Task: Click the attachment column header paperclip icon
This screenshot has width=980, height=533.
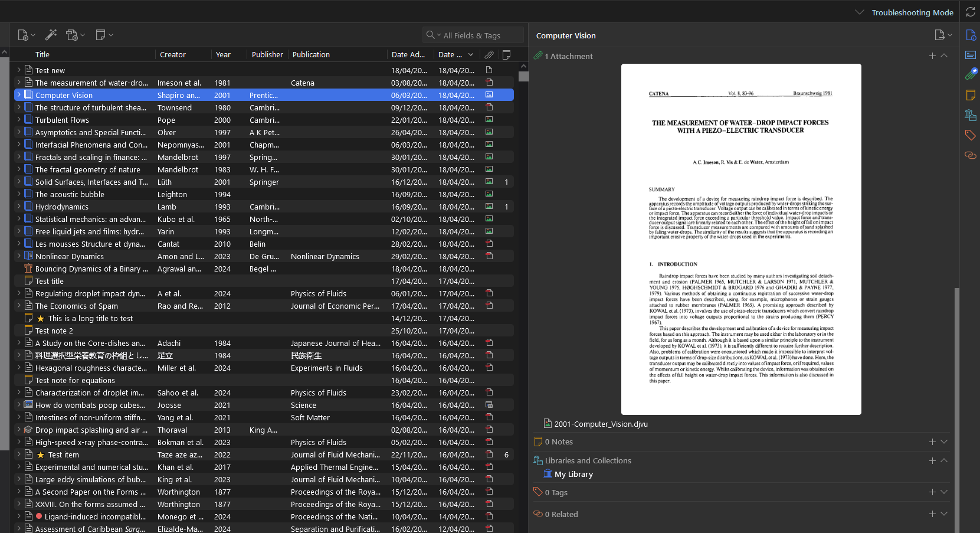Action: pyautogui.click(x=489, y=54)
